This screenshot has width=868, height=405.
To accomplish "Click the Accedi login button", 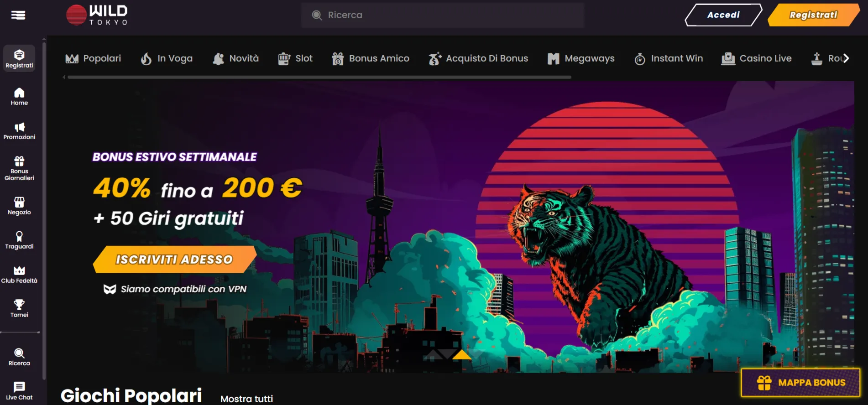I will (723, 15).
